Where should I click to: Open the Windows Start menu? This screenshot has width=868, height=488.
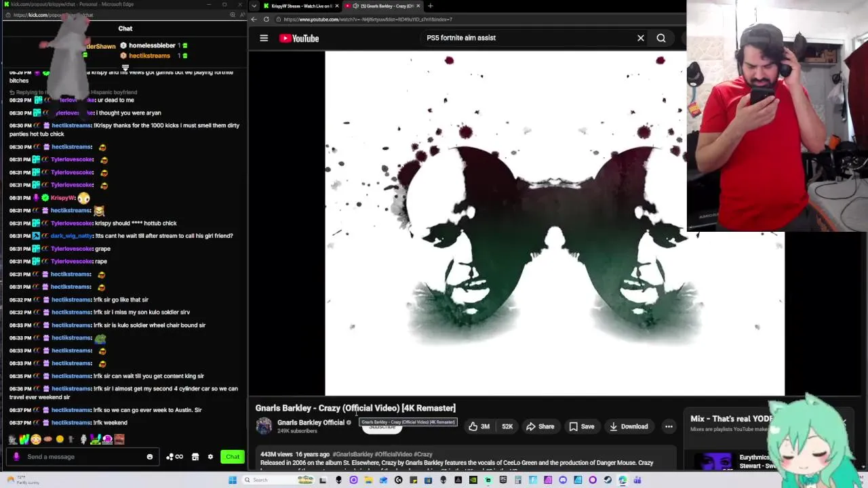233,480
